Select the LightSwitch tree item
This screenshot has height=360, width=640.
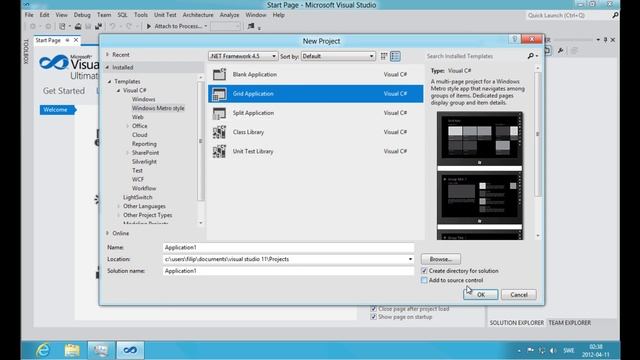pos(138,197)
